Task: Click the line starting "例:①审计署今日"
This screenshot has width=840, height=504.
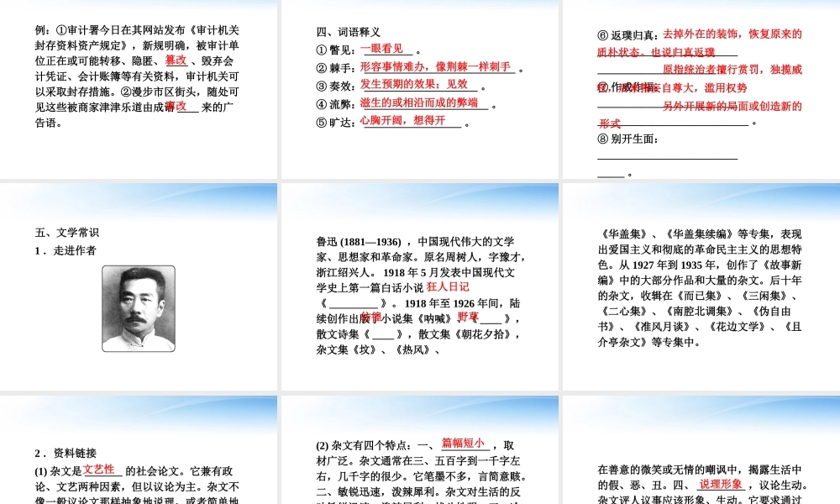Action: tap(137, 30)
